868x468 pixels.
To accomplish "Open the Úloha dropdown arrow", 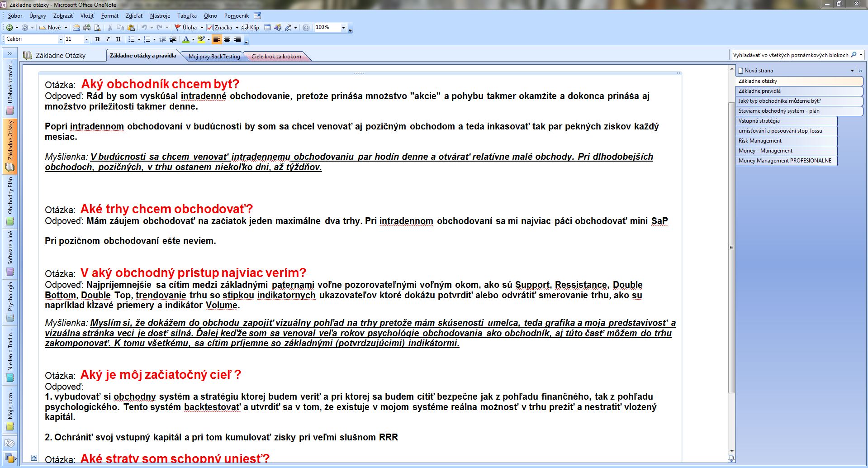I will click(202, 28).
